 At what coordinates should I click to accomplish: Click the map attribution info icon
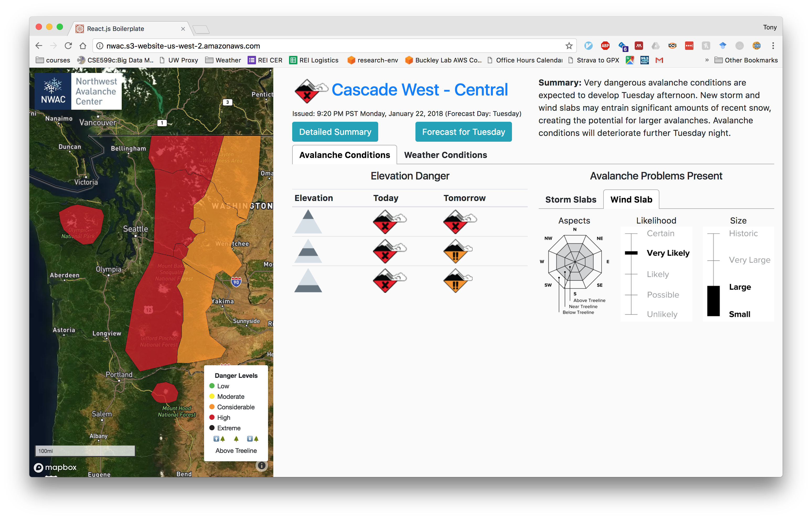[261, 466]
